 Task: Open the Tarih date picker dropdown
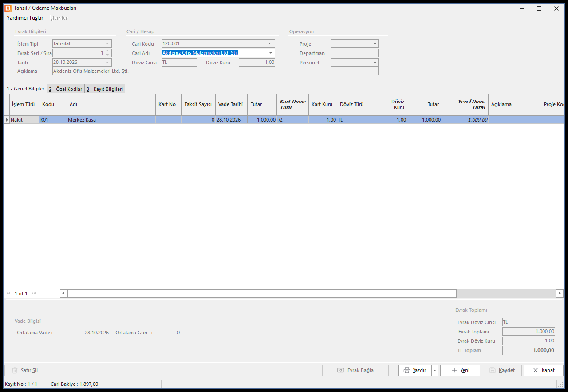coord(107,63)
